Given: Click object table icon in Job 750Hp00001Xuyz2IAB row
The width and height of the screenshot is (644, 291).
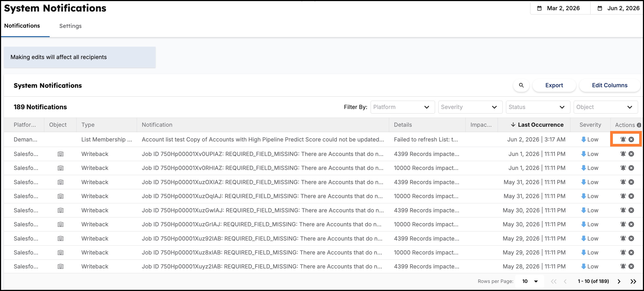Looking at the screenshot, I should (61, 267).
